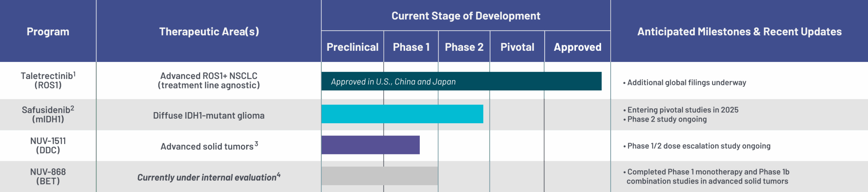Select the Phase 1 stage column header

point(411,47)
